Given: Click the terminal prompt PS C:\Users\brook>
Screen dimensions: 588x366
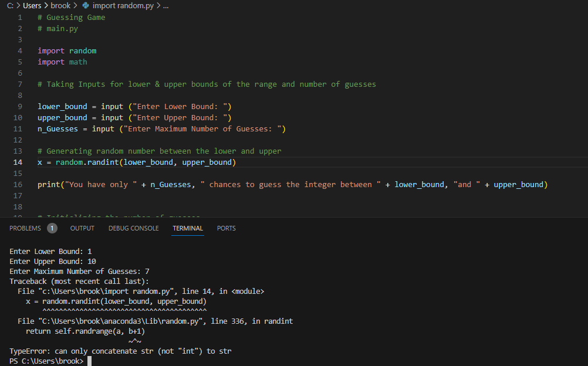Looking at the screenshot, I should click(x=46, y=361).
